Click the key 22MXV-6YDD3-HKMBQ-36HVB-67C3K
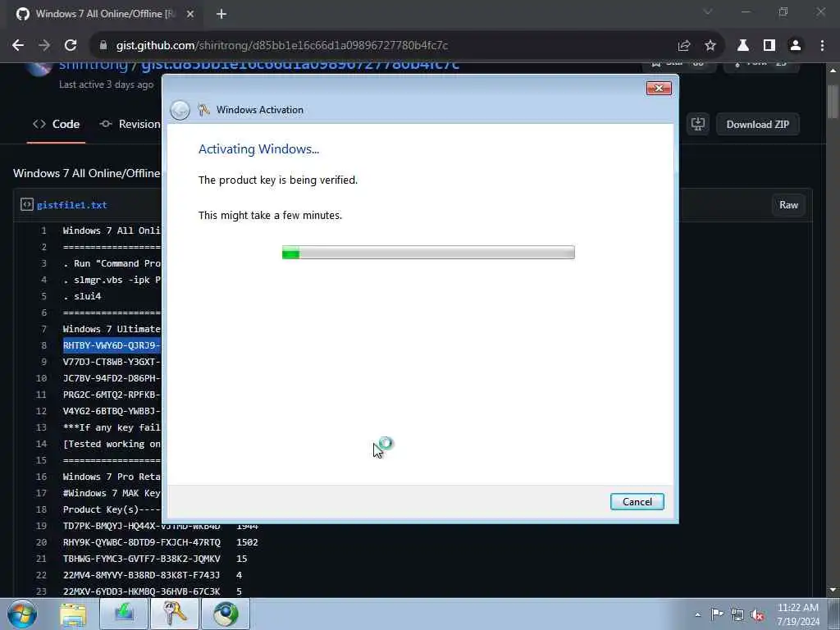 (141, 591)
